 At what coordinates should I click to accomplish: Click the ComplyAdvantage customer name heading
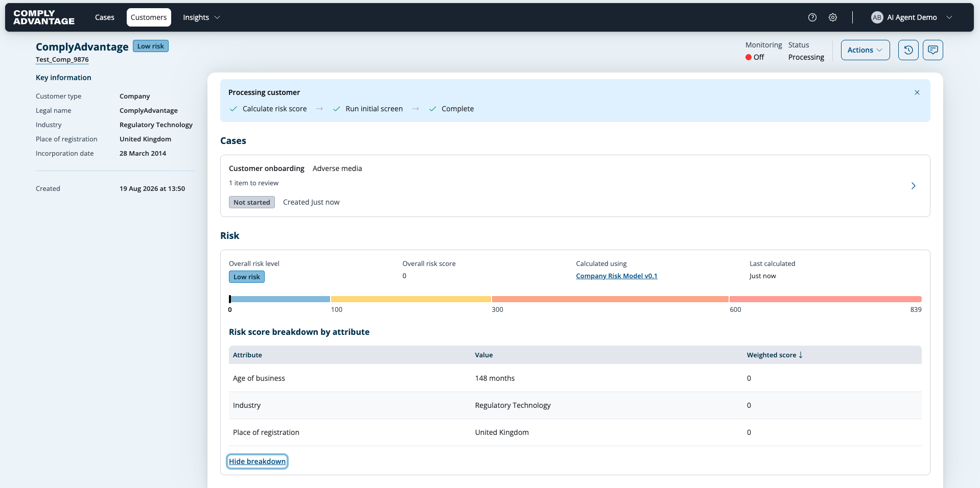(x=82, y=47)
